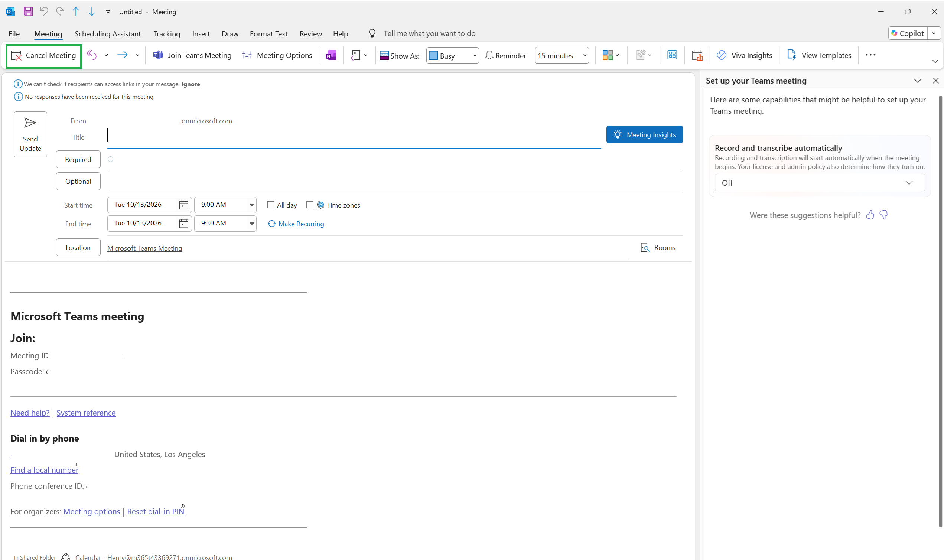This screenshot has width=944, height=560.
Task: Open the Reminder 15 minutes dropdown
Action: coord(561,55)
